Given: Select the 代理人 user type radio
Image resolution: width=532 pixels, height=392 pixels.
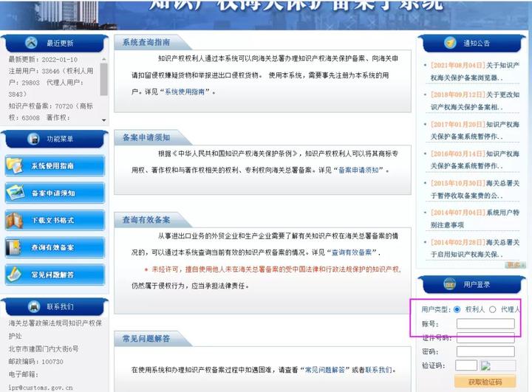Looking at the screenshot, I should tap(493, 309).
